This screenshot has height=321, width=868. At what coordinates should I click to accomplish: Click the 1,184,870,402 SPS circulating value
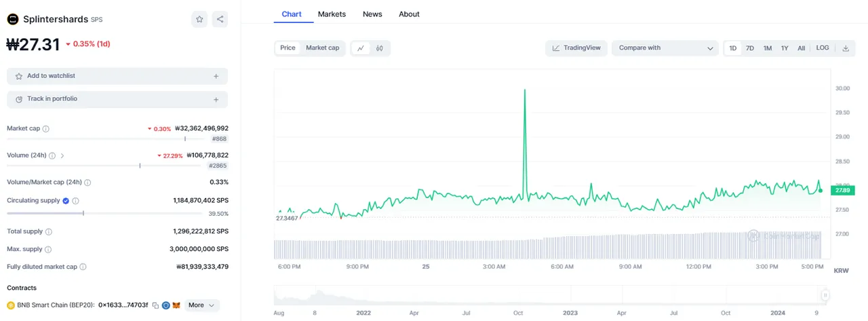pyautogui.click(x=201, y=201)
